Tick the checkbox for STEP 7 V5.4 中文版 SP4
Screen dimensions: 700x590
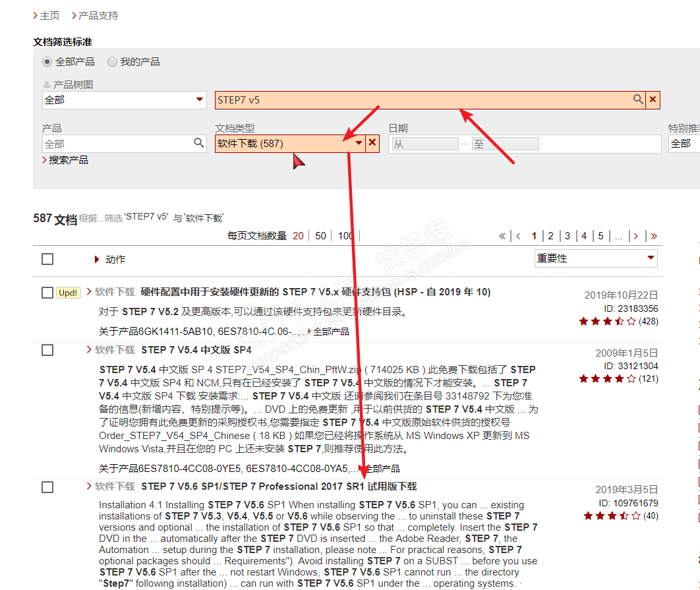pos(47,349)
